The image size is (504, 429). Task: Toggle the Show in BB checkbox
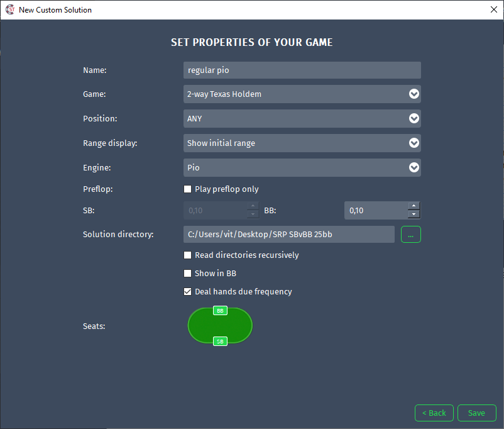pos(187,273)
